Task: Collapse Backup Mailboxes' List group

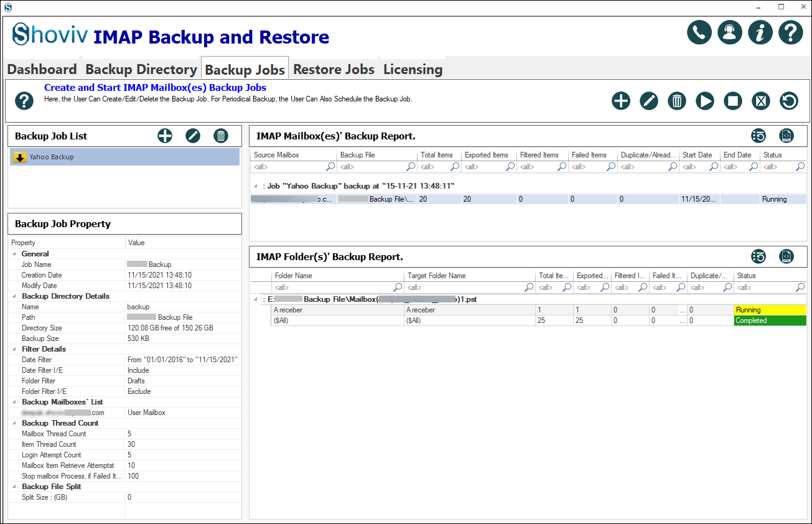Action: tap(14, 402)
